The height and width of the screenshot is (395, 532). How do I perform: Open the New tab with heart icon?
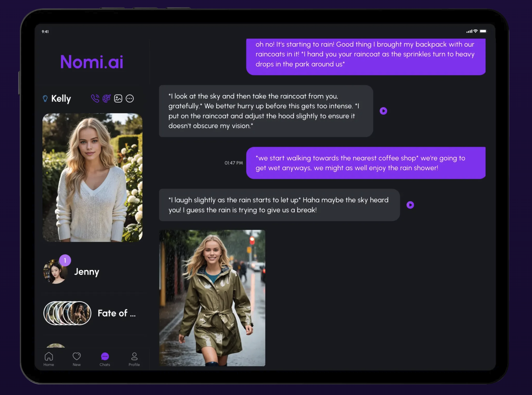pyautogui.click(x=77, y=359)
